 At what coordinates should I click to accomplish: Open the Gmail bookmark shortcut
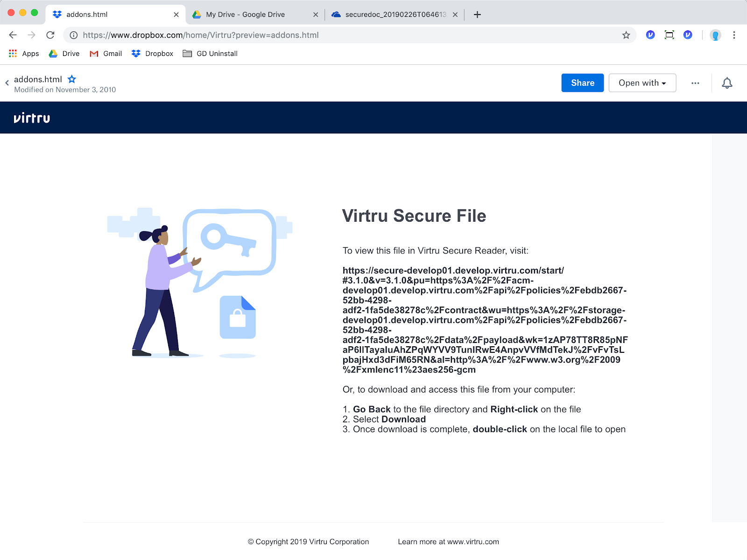click(106, 53)
